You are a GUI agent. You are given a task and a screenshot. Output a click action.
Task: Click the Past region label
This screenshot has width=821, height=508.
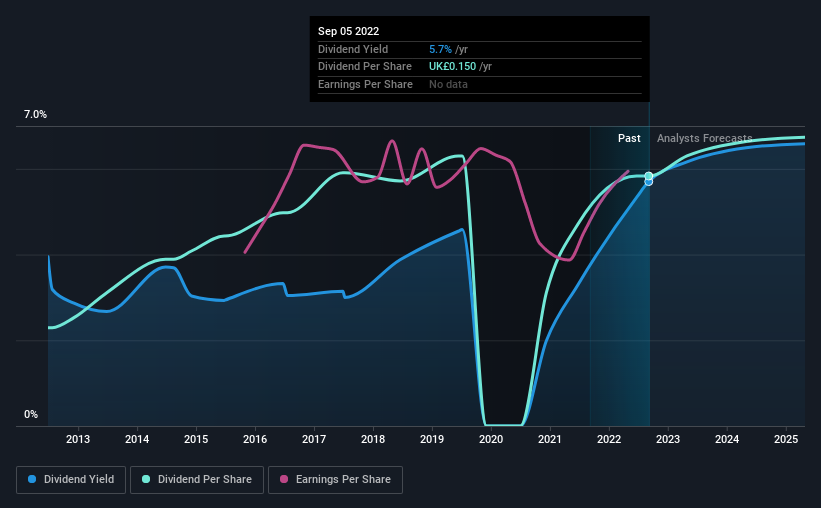(629, 138)
